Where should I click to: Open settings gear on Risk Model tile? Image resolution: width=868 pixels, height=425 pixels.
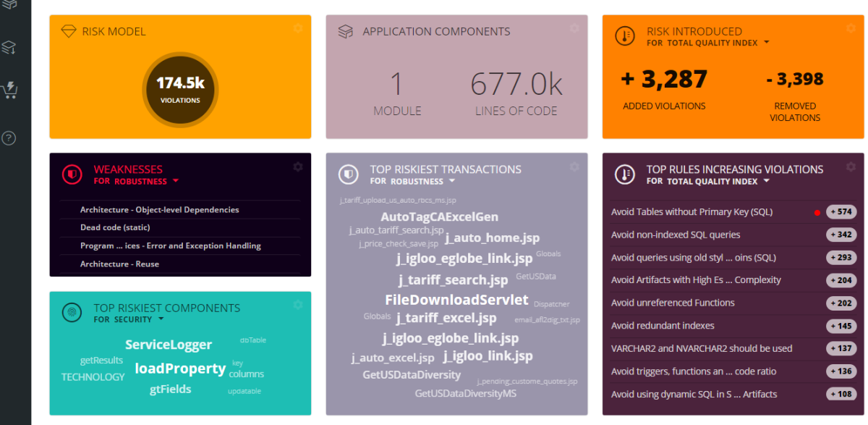click(297, 28)
